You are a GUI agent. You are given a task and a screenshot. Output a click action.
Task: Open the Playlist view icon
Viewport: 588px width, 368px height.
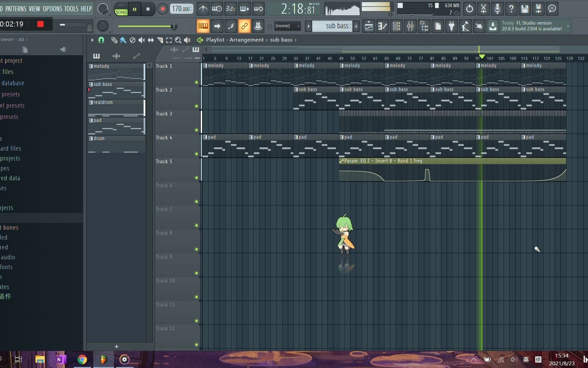click(369, 26)
